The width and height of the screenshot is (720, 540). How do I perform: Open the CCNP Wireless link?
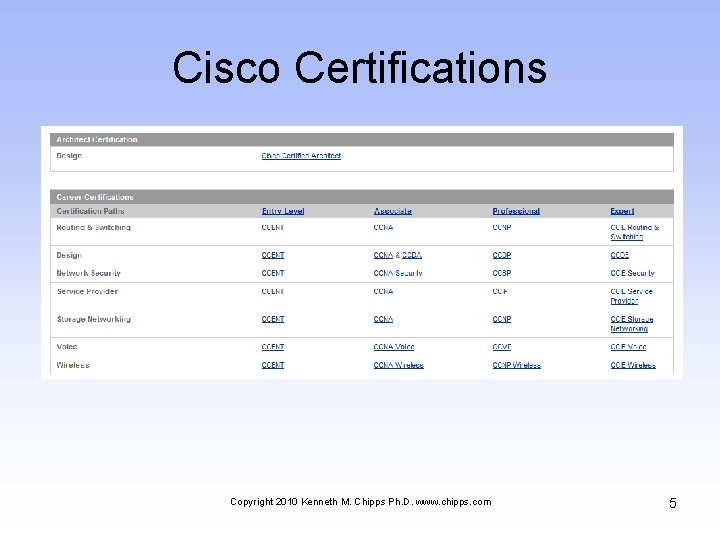(x=517, y=365)
